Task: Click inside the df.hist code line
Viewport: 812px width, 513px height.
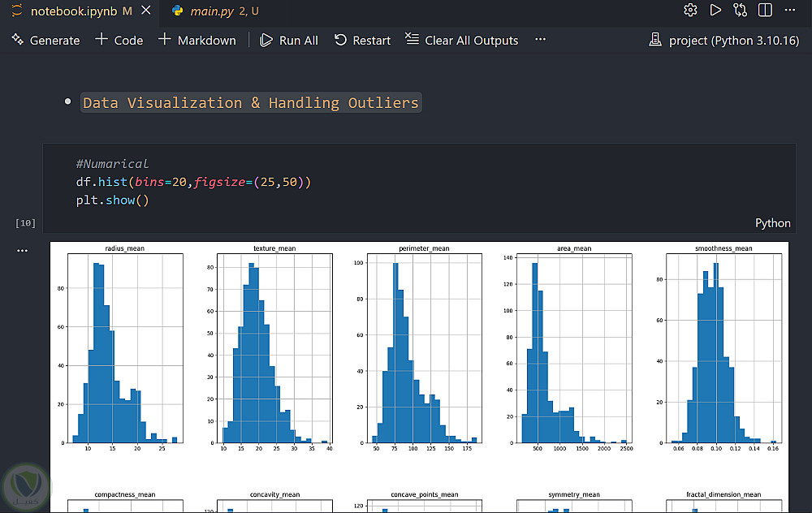Action: [x=193, y=182]
